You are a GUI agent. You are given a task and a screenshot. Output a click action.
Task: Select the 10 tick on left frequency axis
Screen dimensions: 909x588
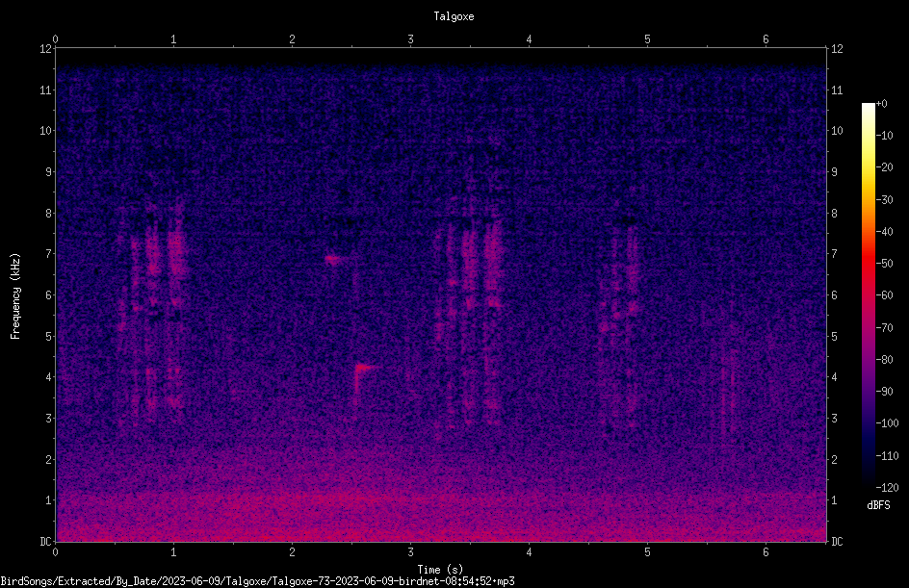[46, 131]
